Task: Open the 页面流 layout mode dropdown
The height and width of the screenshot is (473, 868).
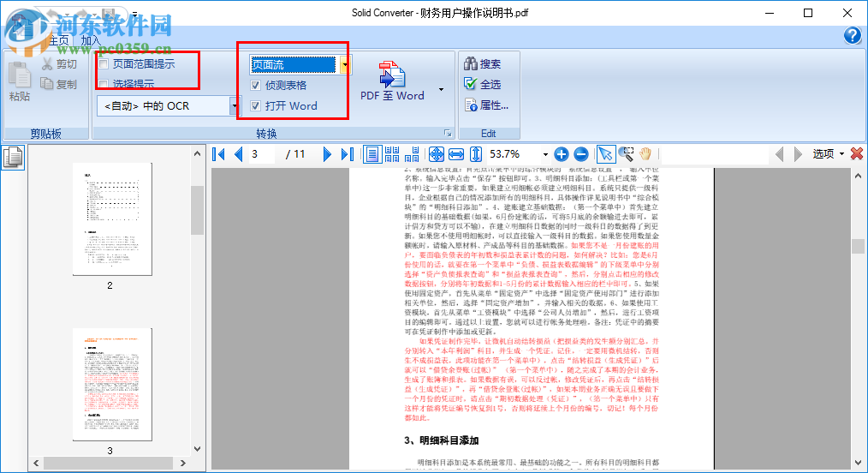Action: 345,65
